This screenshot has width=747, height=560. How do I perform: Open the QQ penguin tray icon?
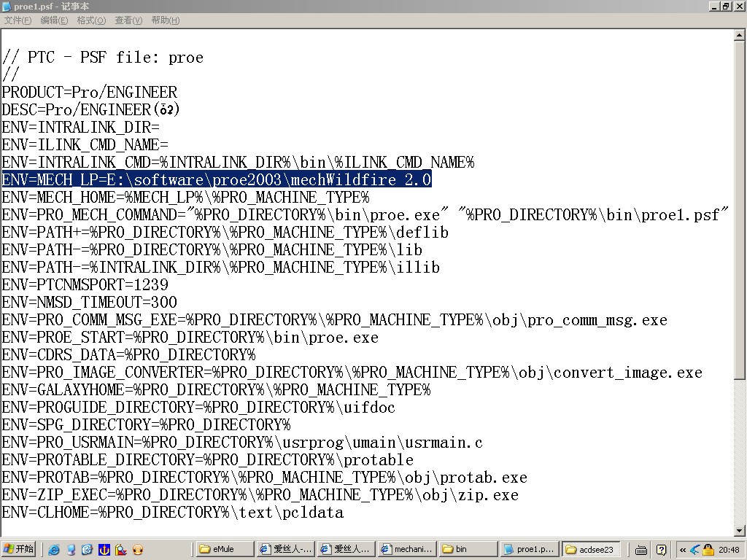point(708,550)
